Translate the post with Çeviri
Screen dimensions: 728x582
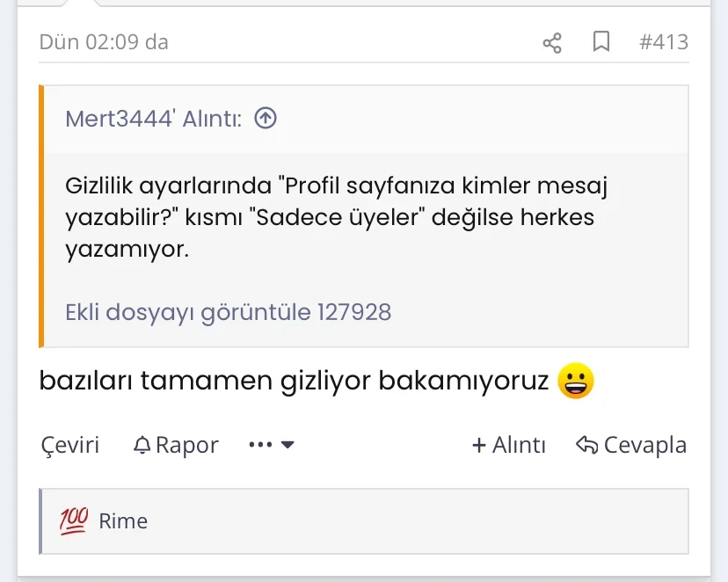pos(70,446)
